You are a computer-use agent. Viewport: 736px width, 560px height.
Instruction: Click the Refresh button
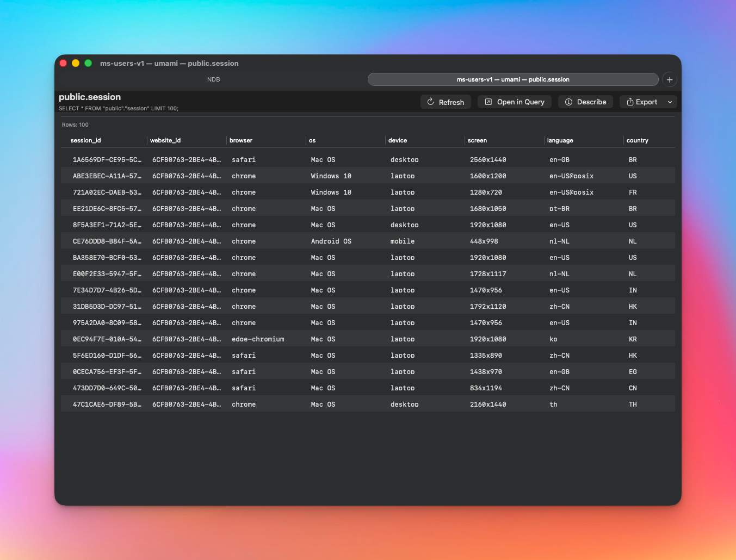(x=446, y=102)
